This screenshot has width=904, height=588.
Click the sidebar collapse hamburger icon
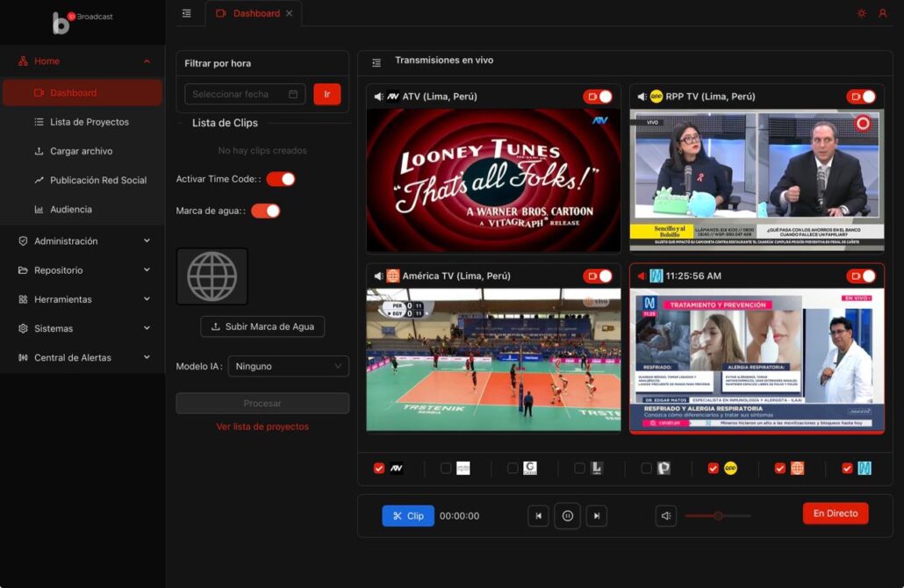(x=186, y=13)
